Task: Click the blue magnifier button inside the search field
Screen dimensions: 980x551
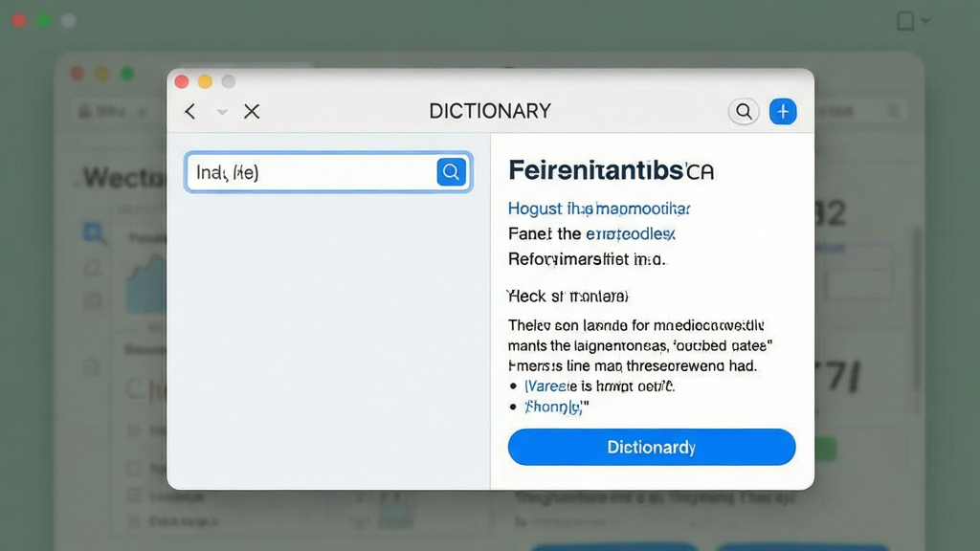Action: (452, 172)
